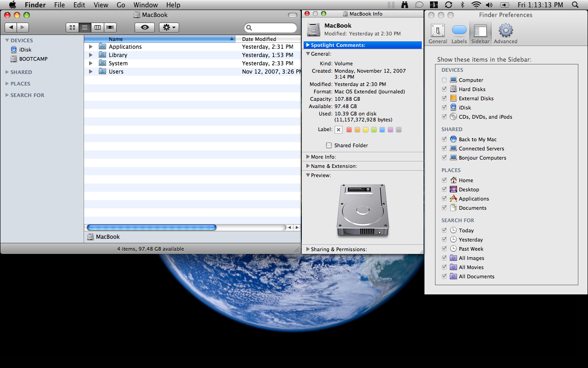Switch Finder to icon view

click(72, 28)
